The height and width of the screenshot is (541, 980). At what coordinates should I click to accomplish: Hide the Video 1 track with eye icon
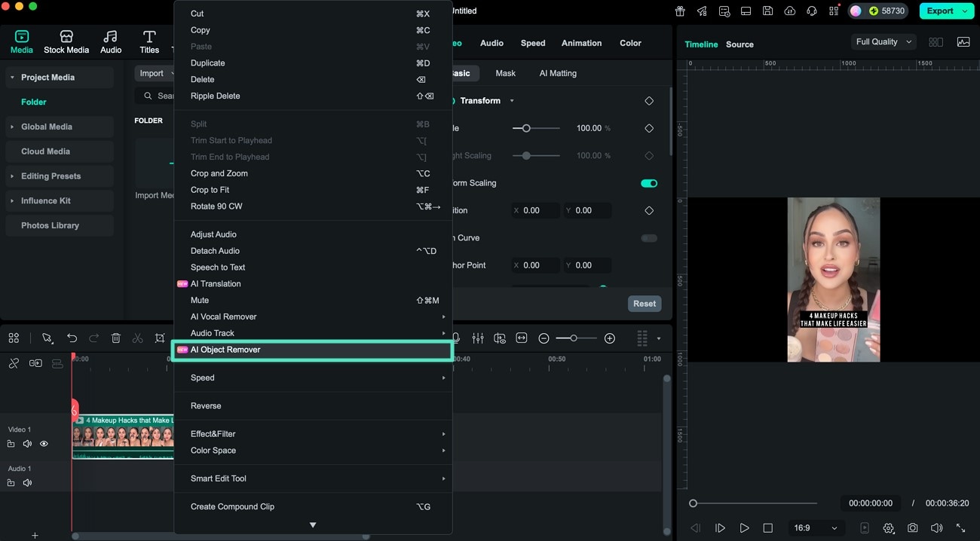(x=44, y=444)
